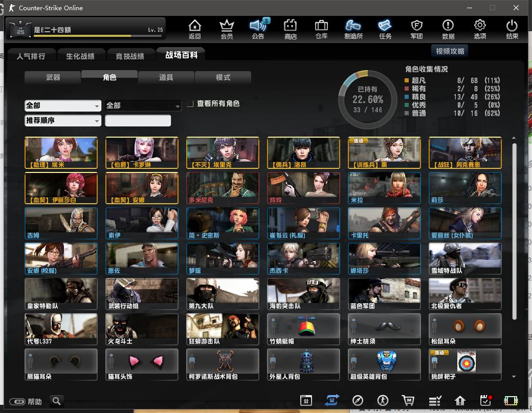Screen dimensions: 532x413
Task: Open the 制造所 crafting icon
Action: pos(353,29)
